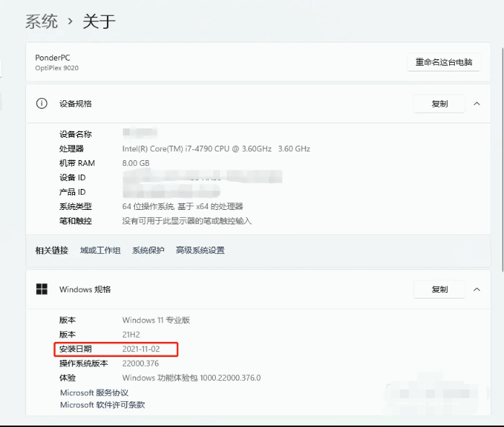The height and width of the screenshot is (427, 504).
Task: Open Microsoft 服务协议 link
Action: pyautogui.click(x=94, y=392)
